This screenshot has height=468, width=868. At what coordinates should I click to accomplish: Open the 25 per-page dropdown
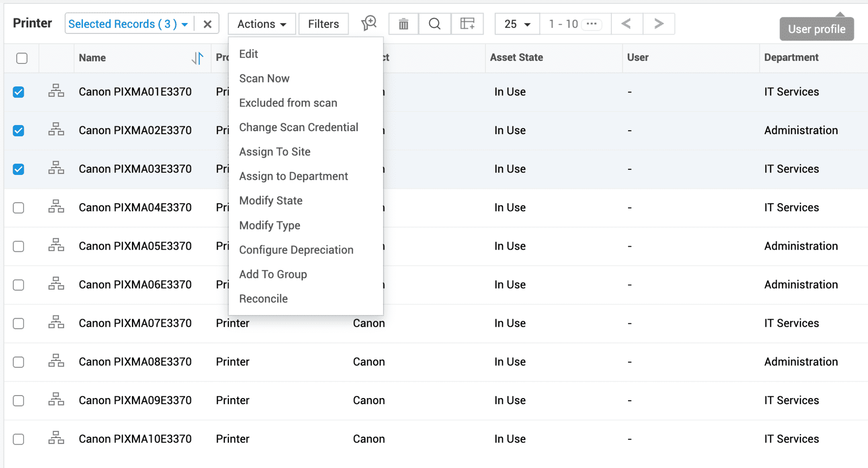pos(517,24)
